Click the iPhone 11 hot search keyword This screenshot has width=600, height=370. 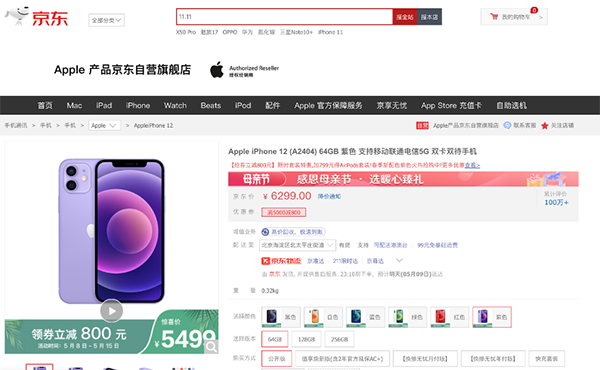330,32
